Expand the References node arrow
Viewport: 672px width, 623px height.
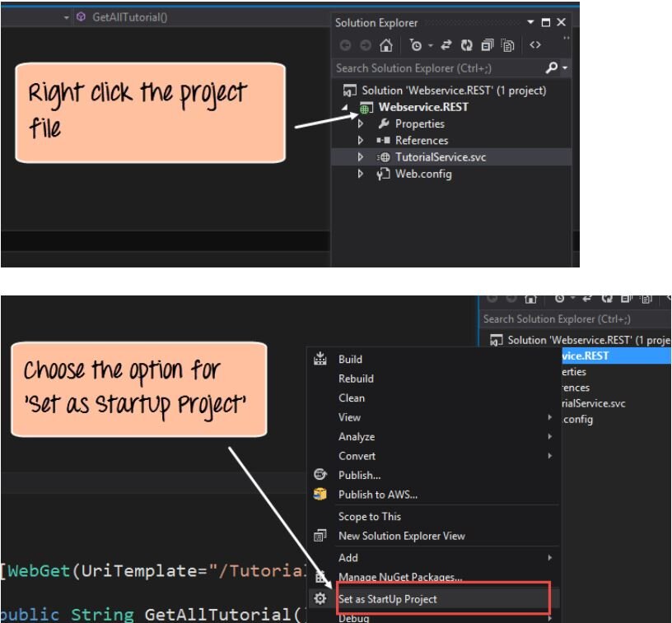click(361, 141)
